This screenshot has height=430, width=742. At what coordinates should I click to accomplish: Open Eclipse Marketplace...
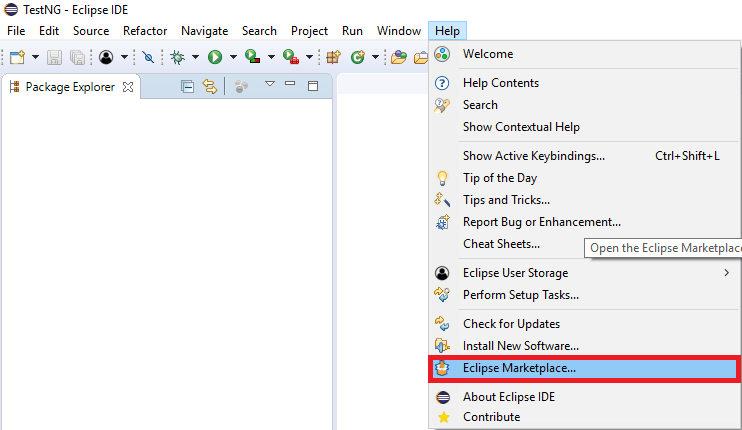[x=584, y=368]
